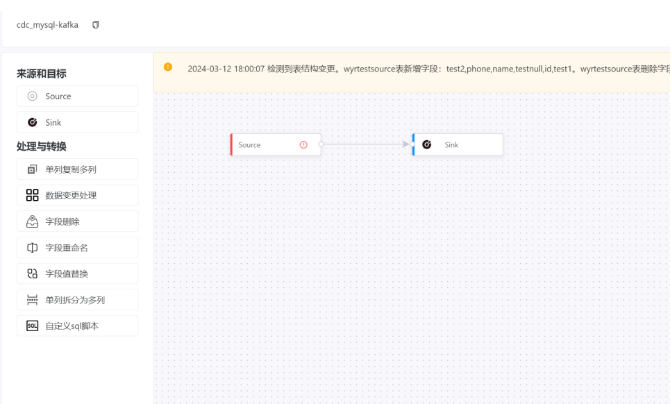The height and width of the screenshot is (404, 671).
Task: Click the 字段重命名 rename icon
Action: 32,248
